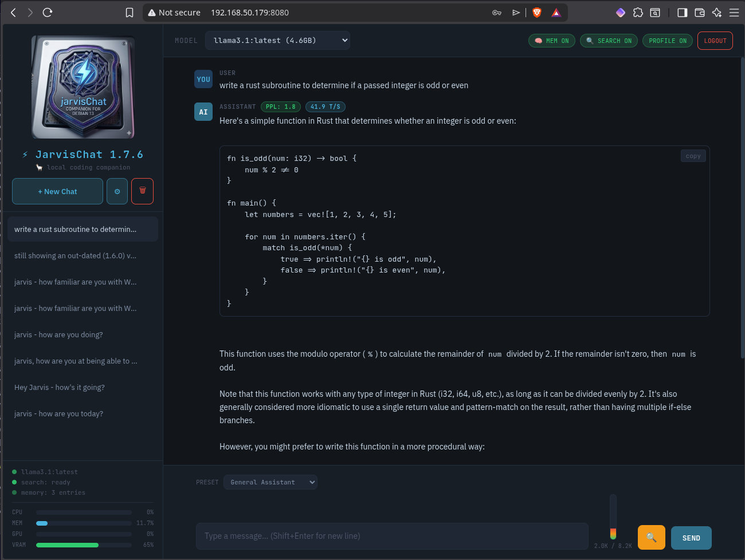This screenshot has height=560, width=745.
Task: Open chat 'jarvis, how are you at being able to'
Action: click(82, 361)
